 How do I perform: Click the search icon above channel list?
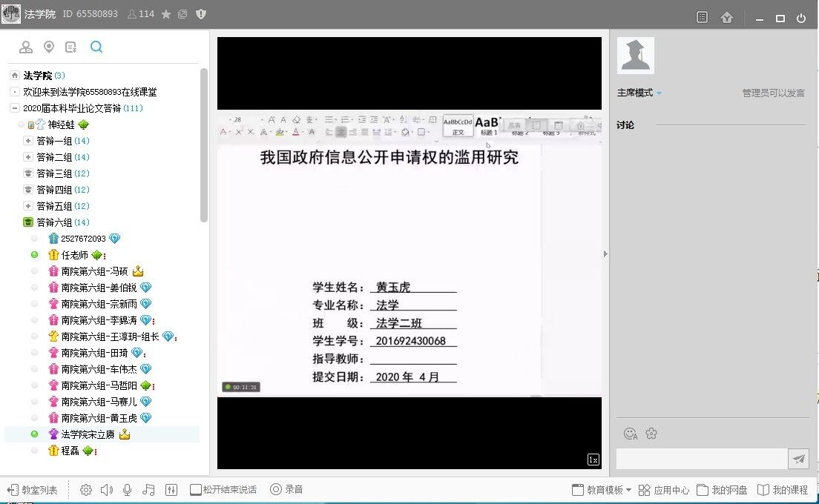pyautogui.click(x=96, y=47)
